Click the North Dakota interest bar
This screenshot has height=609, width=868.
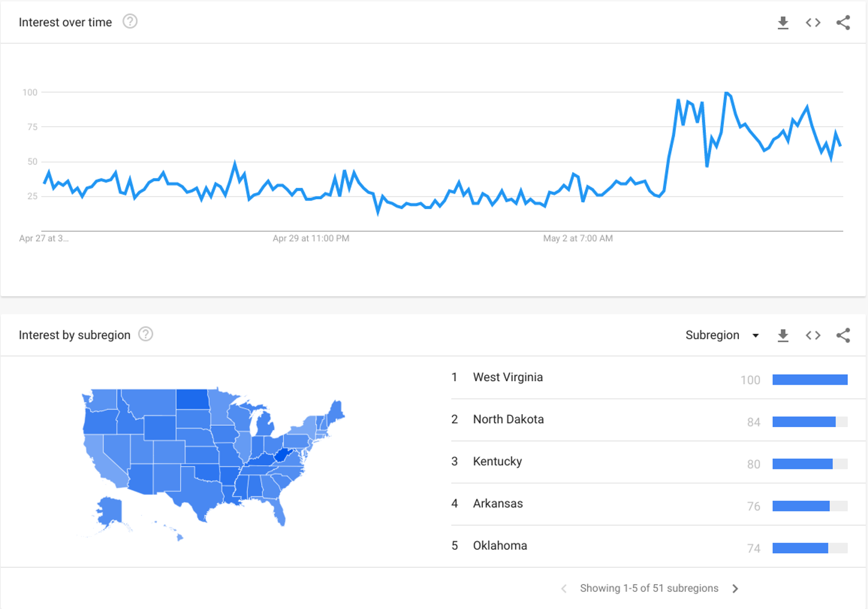coord(804,422)
